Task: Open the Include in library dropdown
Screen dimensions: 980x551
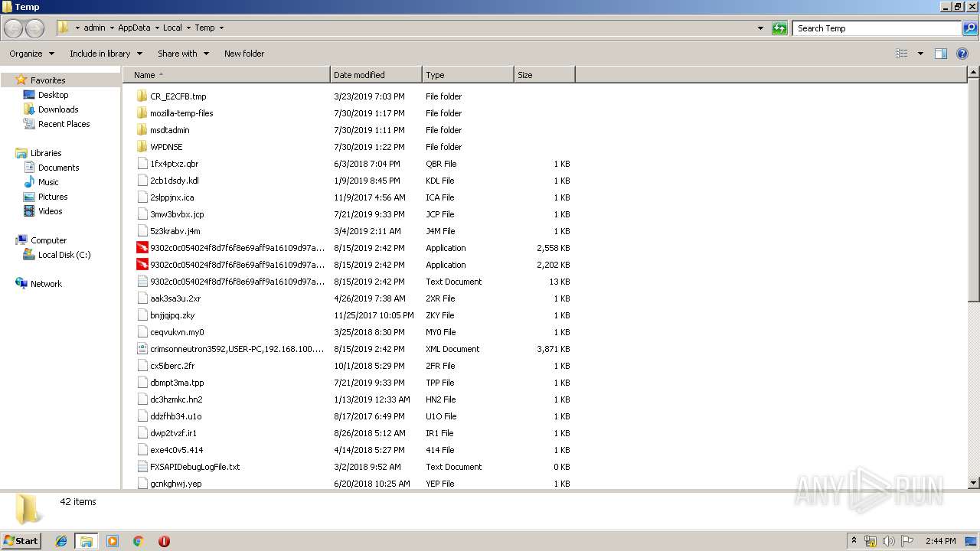Action: (106, 54)
